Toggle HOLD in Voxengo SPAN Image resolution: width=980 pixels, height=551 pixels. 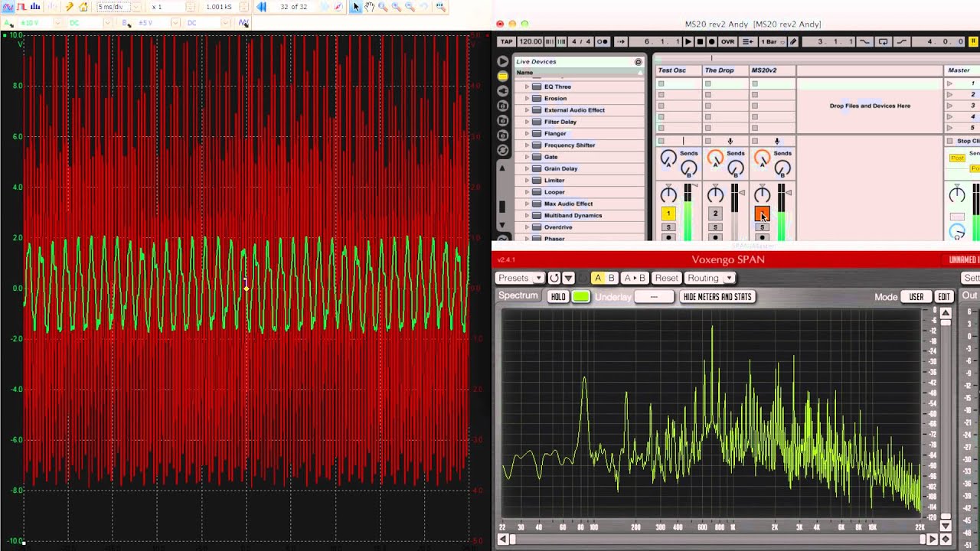click(x=558, y=297)
